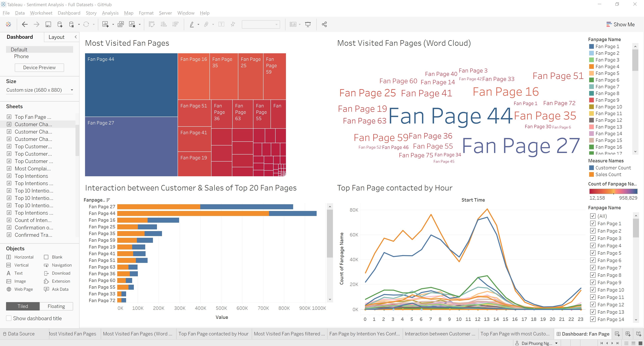The image size is (644, 346).
Task: Add Download object to dashboard
Action: point(57,273)
